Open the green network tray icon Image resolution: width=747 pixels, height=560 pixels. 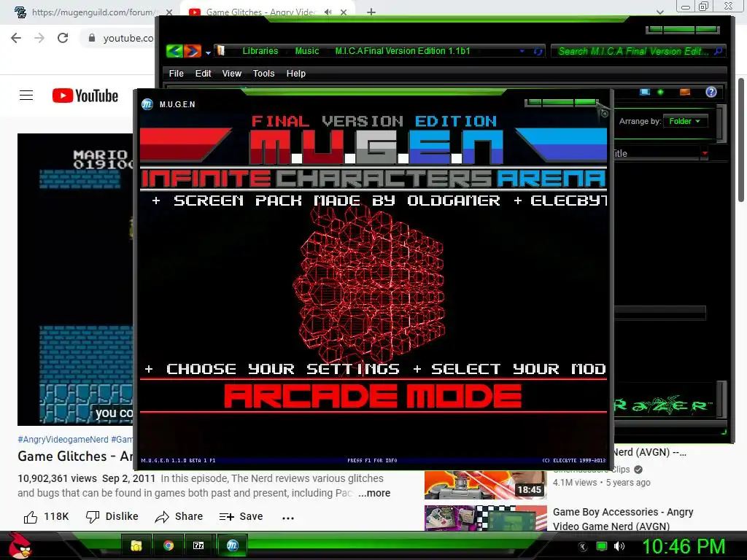[602, 546]
